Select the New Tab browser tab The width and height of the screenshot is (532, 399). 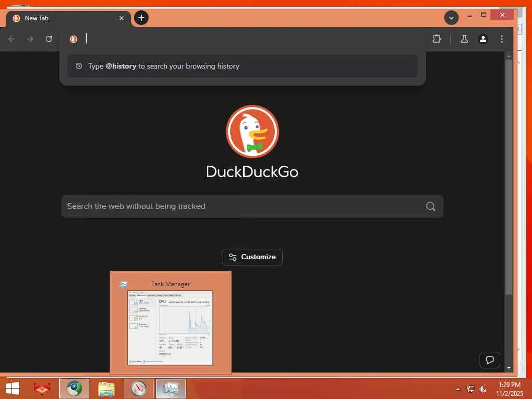[68, 18]
